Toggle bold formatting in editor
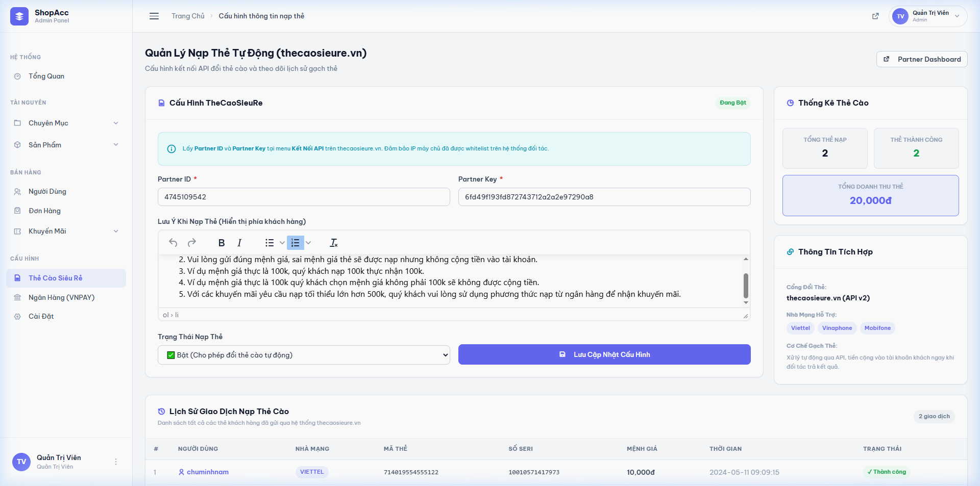 click(222, 243)
